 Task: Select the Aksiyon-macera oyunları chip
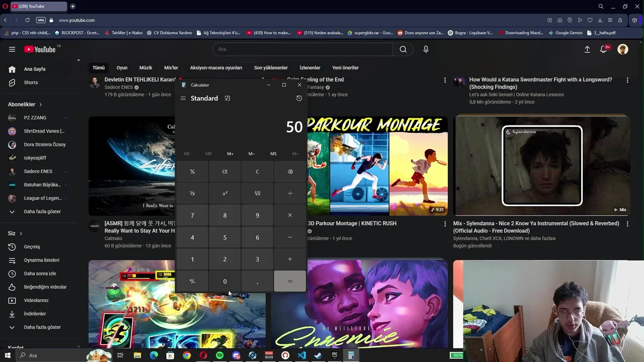click(216, 68)
